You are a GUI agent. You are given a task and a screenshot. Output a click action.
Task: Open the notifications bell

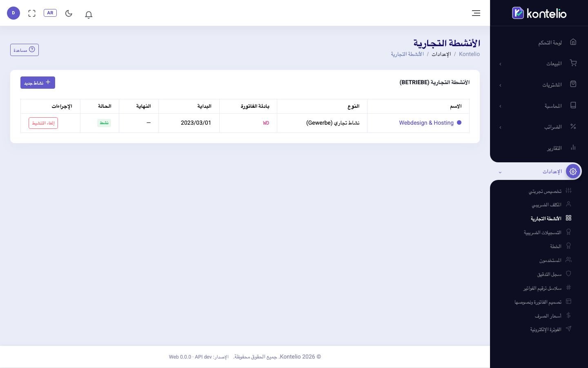(x=89, y=14)
